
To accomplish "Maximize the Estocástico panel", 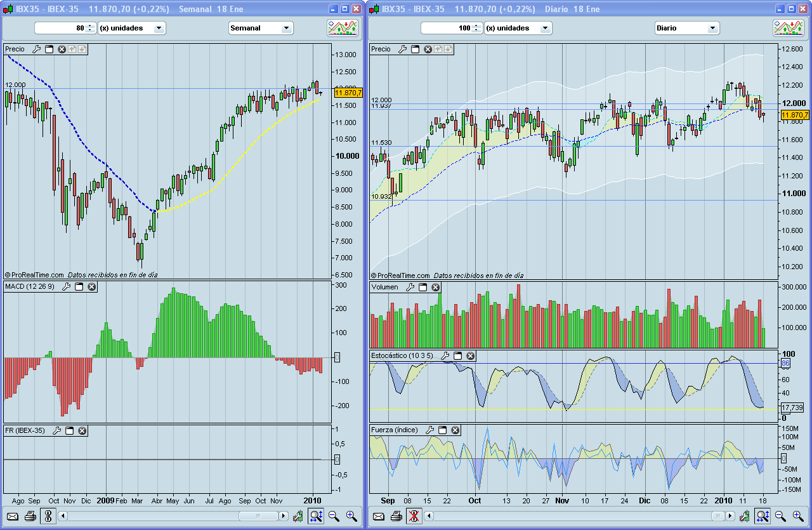I will (458, 355).
